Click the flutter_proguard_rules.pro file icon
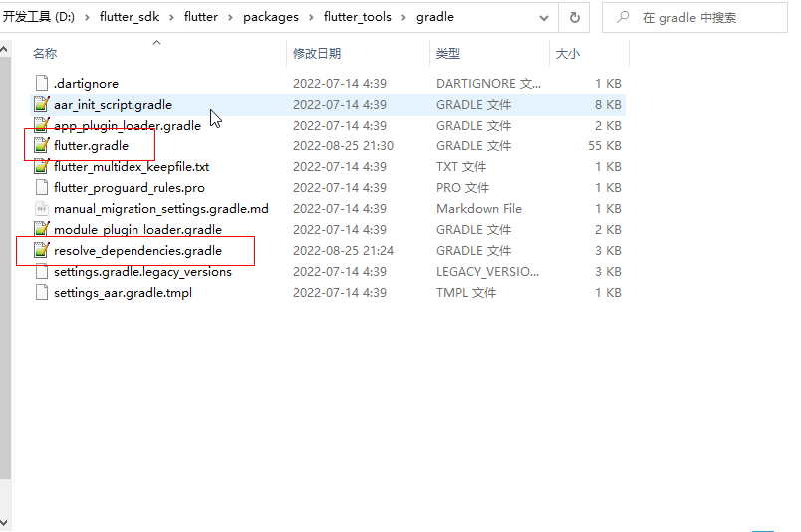Viewport: 801px width, 532px height. coord(41,188)
